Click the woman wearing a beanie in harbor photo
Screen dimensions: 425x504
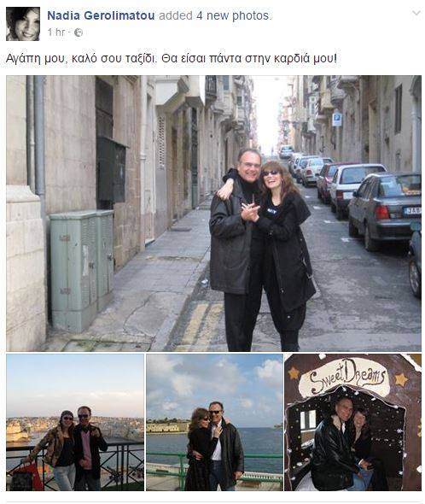coord(58,450)
